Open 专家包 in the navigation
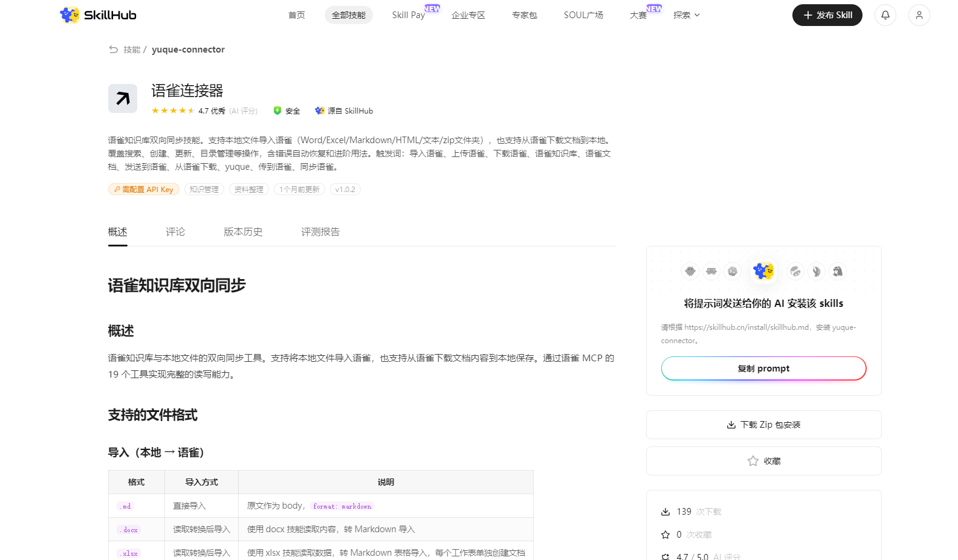The width and height of the screenshot is (958, 560). coord(525,15)
